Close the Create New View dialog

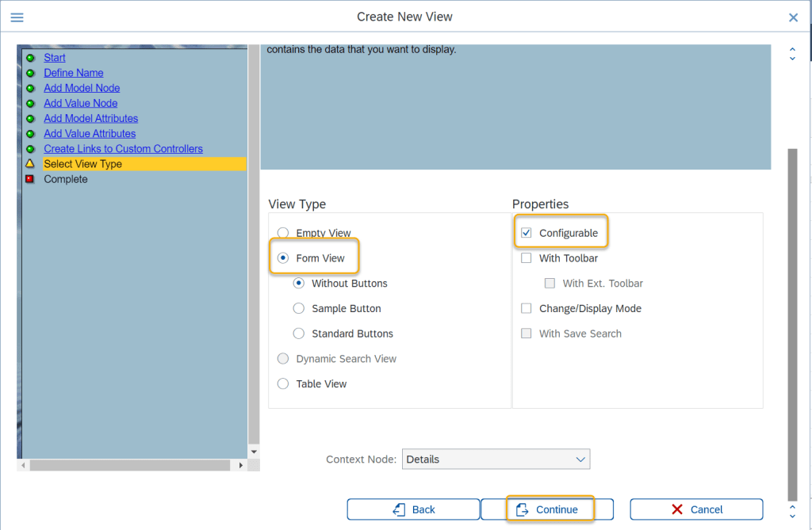pos(793,17)
